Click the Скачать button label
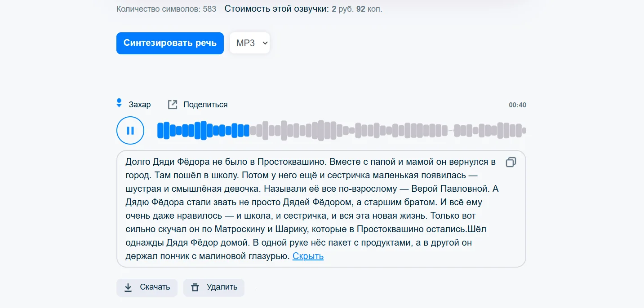Viewport: 644px width, 308px height. pos(155,287)
